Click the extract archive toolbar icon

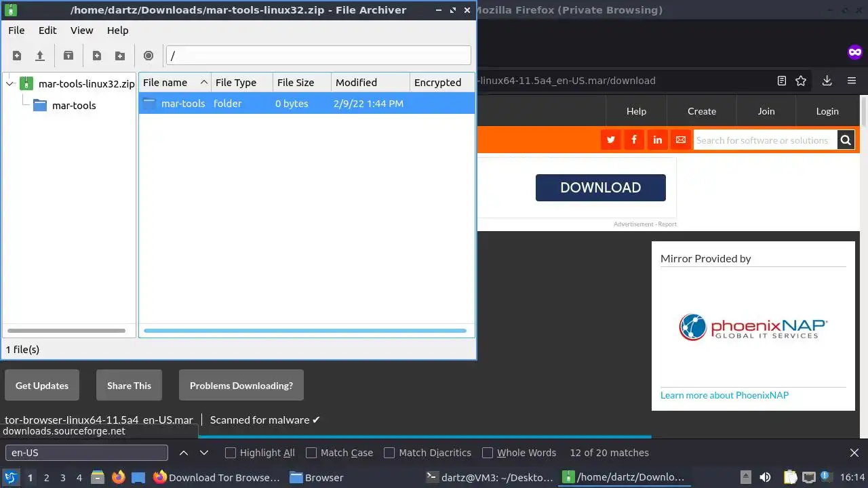(68, 56)
